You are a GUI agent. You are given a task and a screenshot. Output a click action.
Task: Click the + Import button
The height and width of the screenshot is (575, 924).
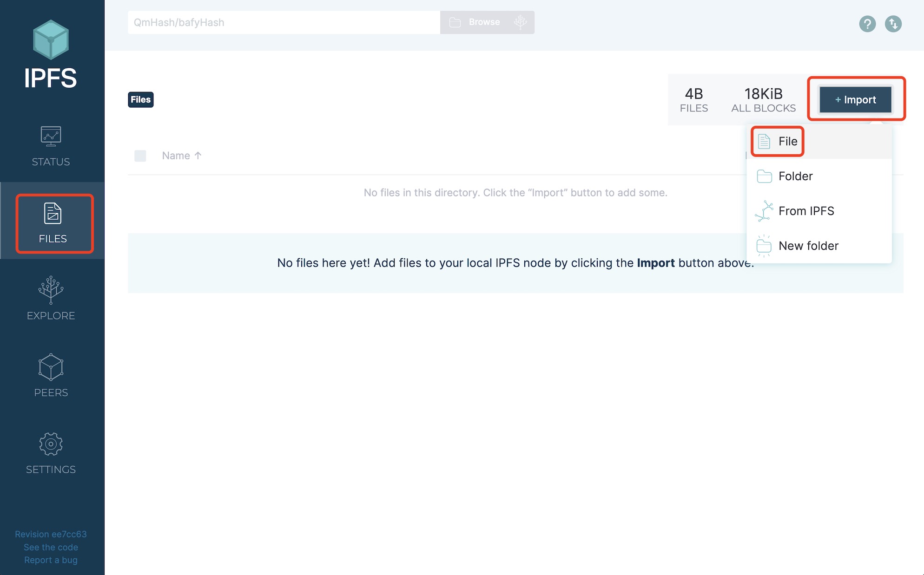pyautogui.click(x=855, y=99)
